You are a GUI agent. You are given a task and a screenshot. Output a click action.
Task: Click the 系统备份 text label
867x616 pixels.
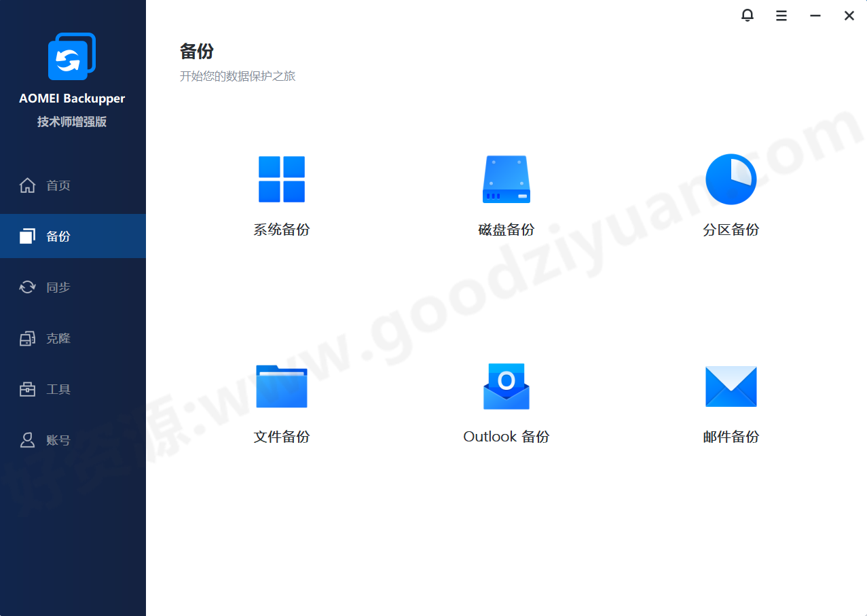point(281,230)
